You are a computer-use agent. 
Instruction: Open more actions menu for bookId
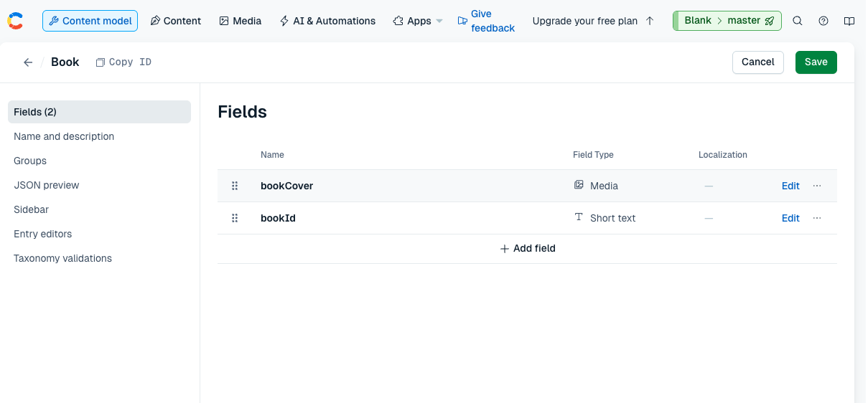click(x=817, y=218)
